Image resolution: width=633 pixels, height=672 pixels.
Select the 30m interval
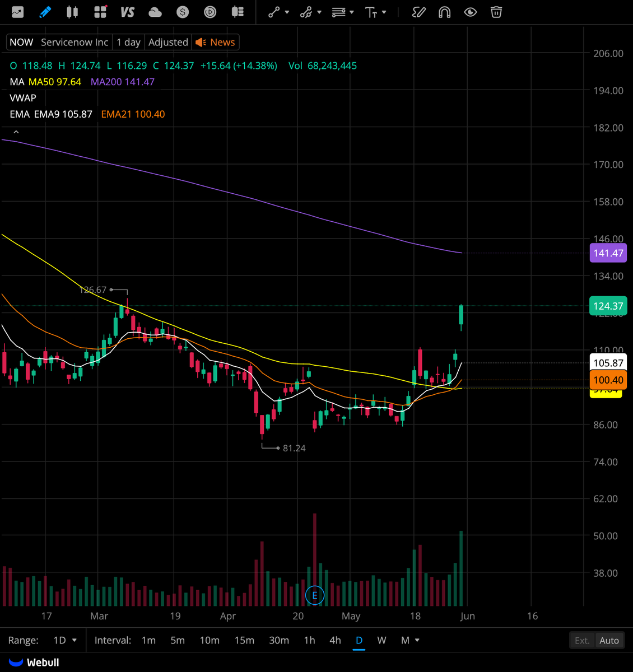click(x=279, y=640)
